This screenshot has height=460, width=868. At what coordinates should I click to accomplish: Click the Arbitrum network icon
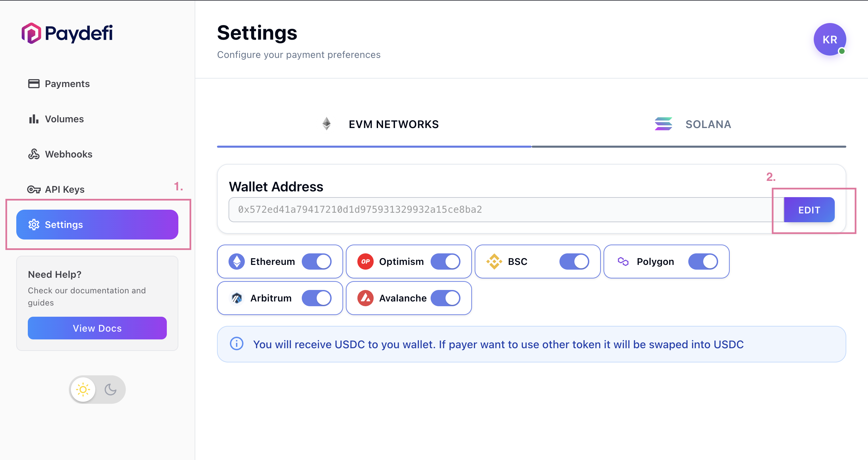[x=237, y=298]
